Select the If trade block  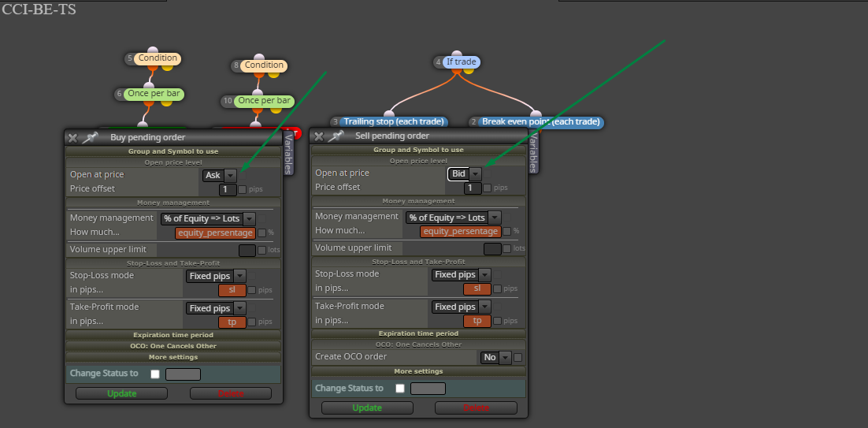(x=461, y=62)
